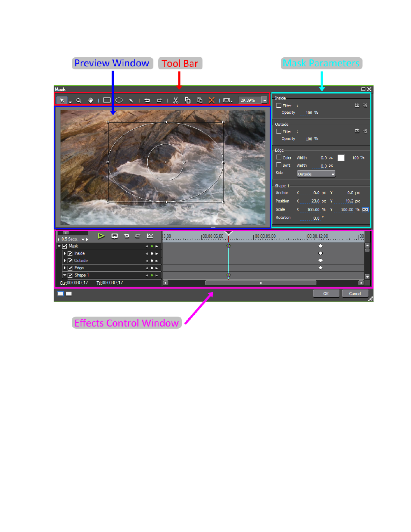
Task: Select the Mask row keyframe near 12 seconds
Action: coord(321,246)
